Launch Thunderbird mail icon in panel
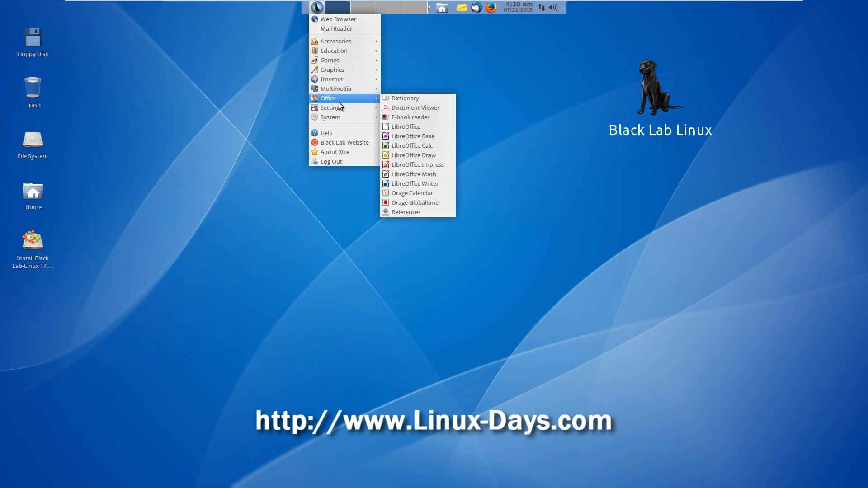This screenshot has height=488, width=868. [476, 8]
